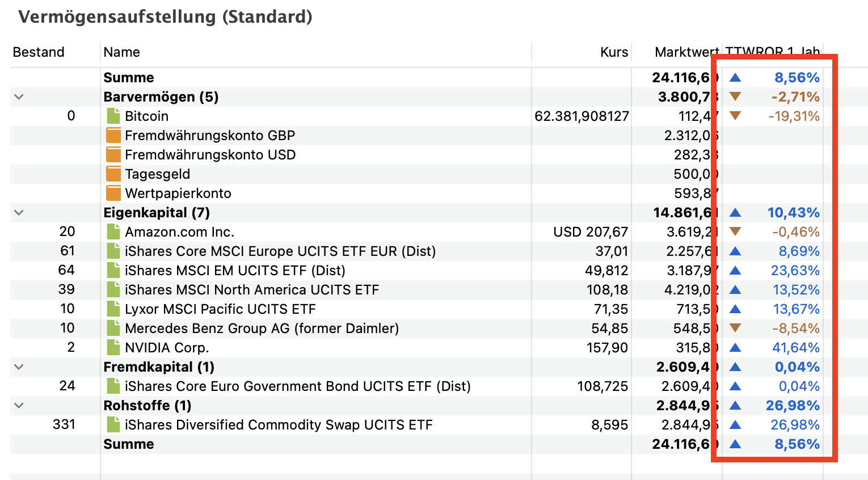
Task: Sort by the Name column header
Action: pyautogui.click(x=121, y=52)
